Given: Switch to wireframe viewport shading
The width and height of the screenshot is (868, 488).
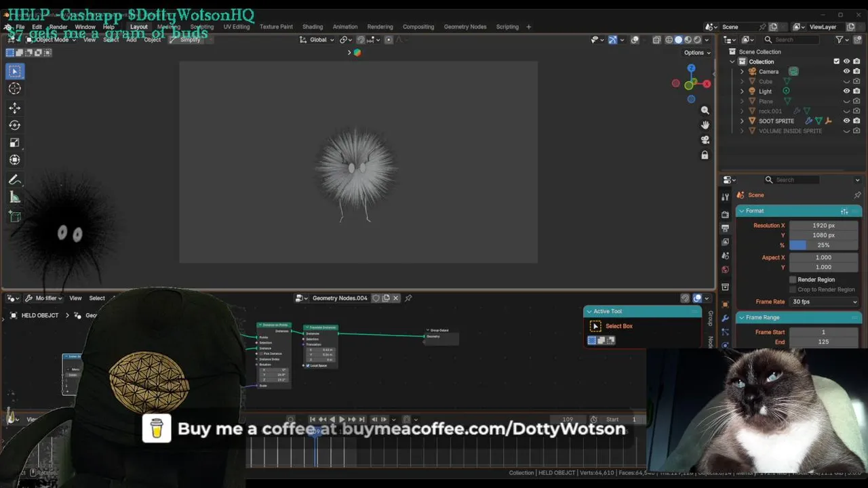Looking at the screenshot, I should tap(669, 40).
